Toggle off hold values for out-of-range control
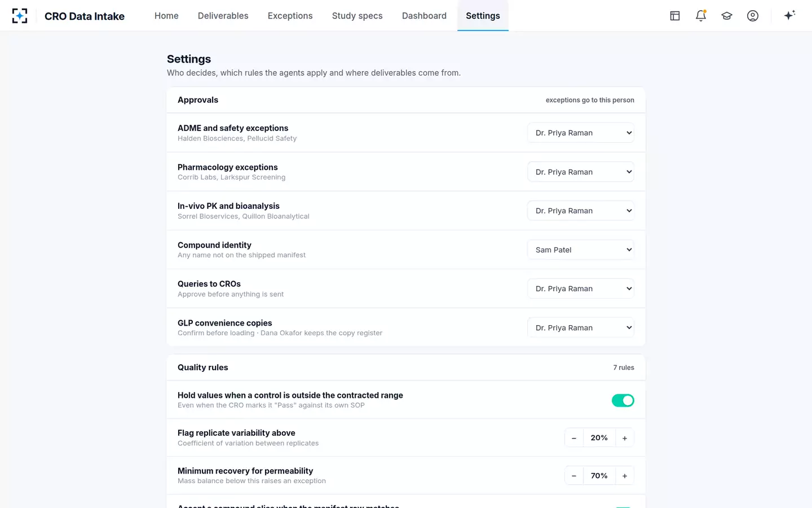The height and width of the screenshot is (508, 812). coord(623,400)
